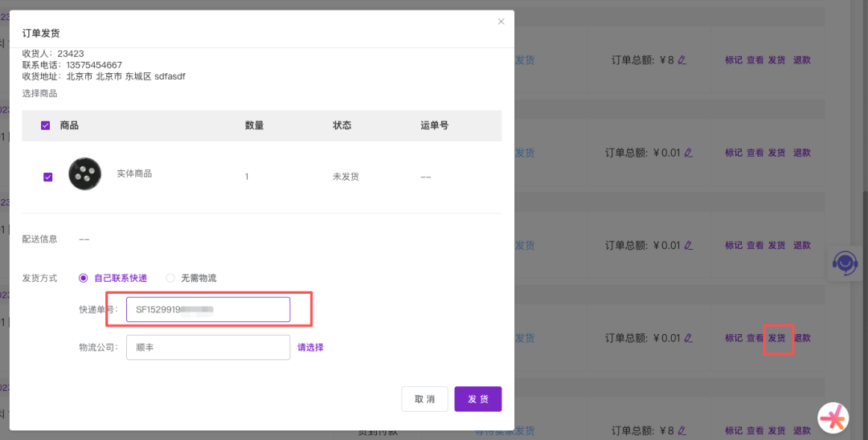The height and width of the screenshot is (440, 868).
Task: Confirm with the purple 发货 button
Action: point(477,399)
